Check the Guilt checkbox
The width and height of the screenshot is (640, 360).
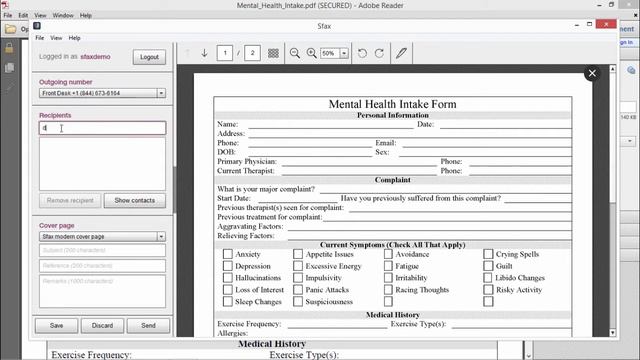coord(488,266)
